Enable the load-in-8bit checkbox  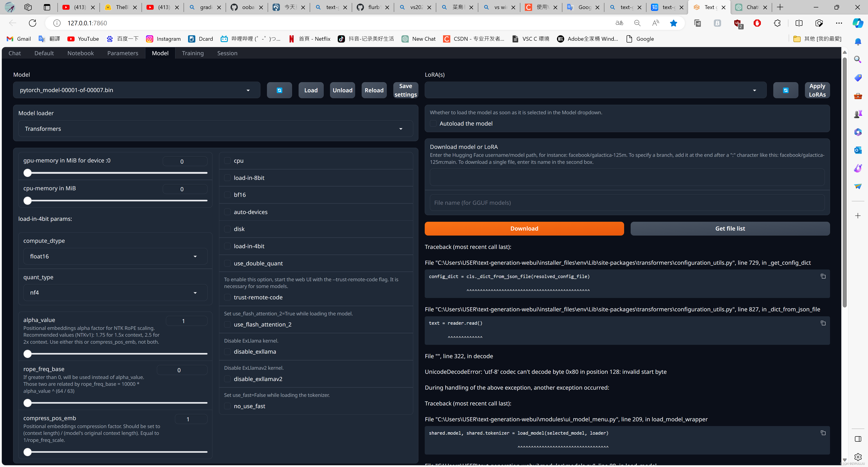pos(227,178)
